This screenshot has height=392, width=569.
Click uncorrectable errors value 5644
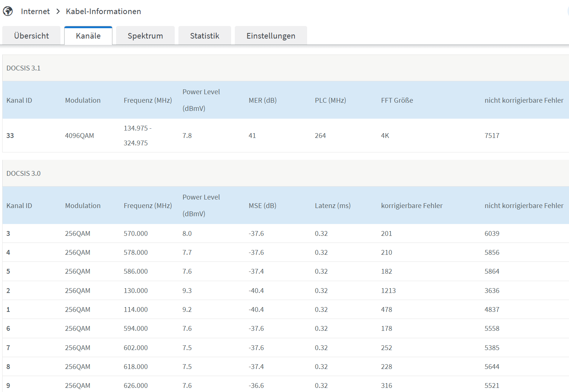[x=492, y=367]
